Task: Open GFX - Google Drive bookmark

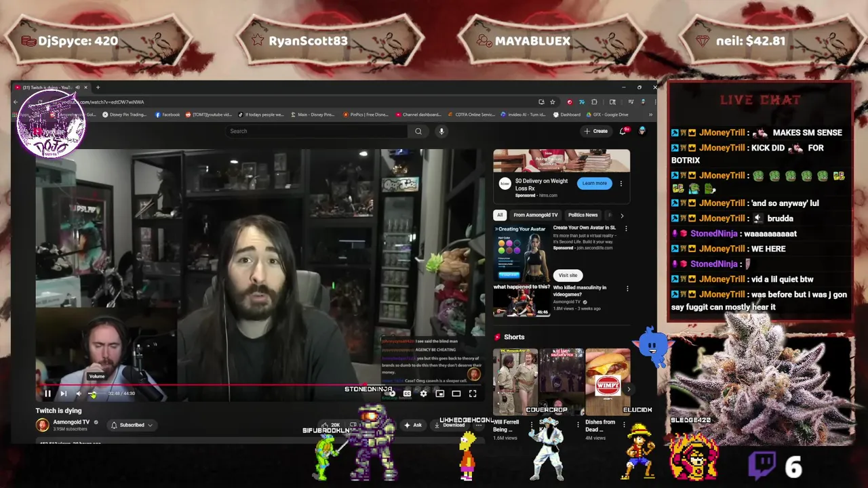Action: pyautogui.click(x=607, y=115)
